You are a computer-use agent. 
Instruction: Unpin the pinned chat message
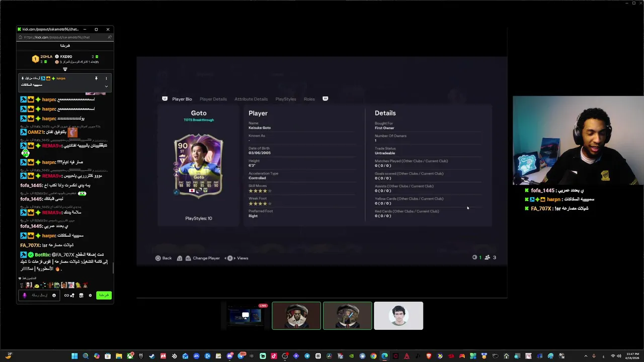[x=96, y=78]
